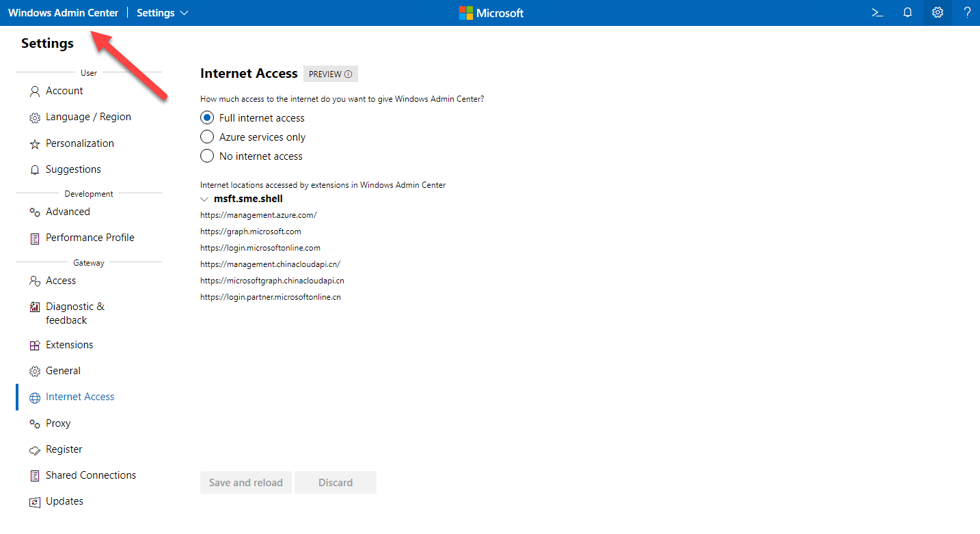
Task: Open the notifications bell in header
Action: (908, 12)
